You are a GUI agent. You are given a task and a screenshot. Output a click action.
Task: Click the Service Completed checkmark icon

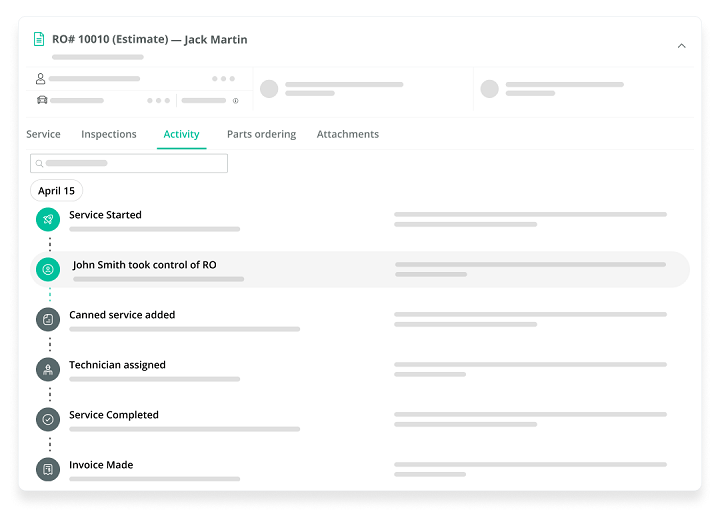[48, 420]
